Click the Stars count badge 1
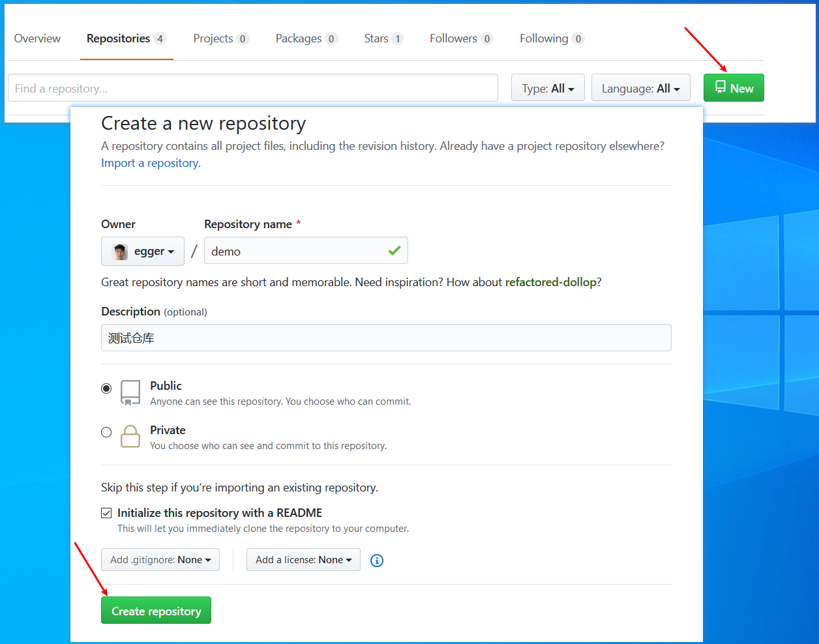Image resolution: width=819 pixels, height=644 pixels. 398,38
